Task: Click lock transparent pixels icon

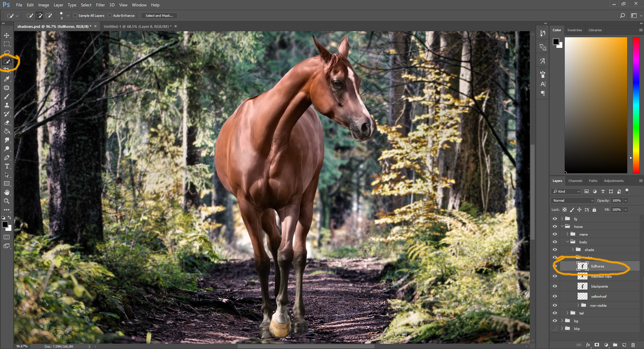Action: tap(565, 210)
